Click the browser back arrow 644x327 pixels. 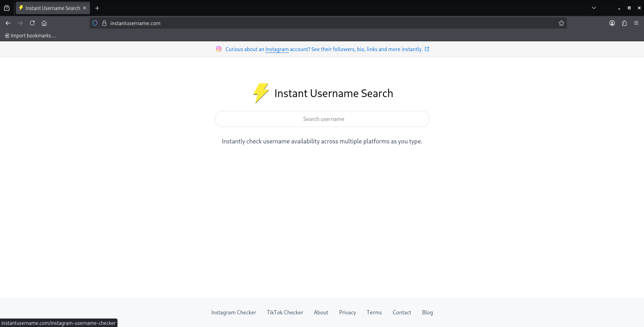(x=8, y=23)
